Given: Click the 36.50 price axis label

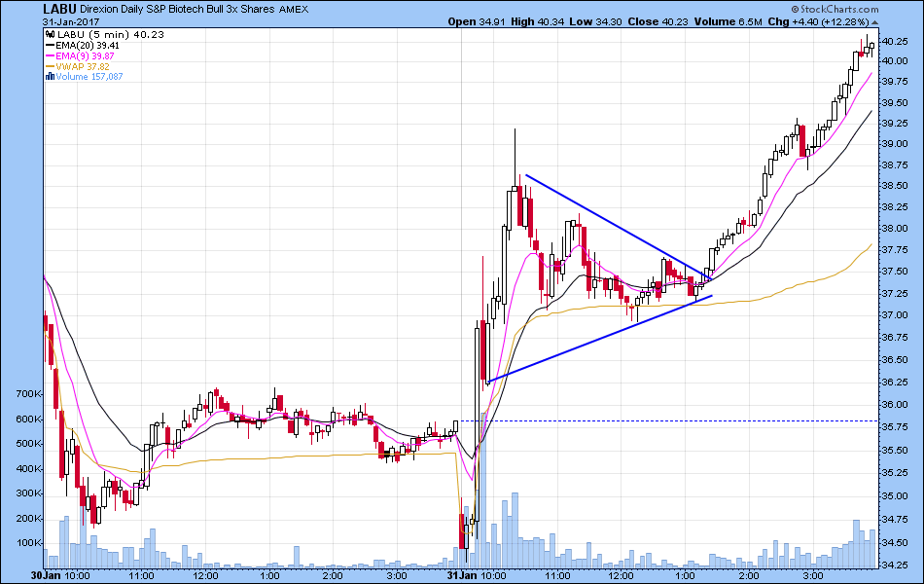Looking at the screenshot, I should (x=894, y=360).
